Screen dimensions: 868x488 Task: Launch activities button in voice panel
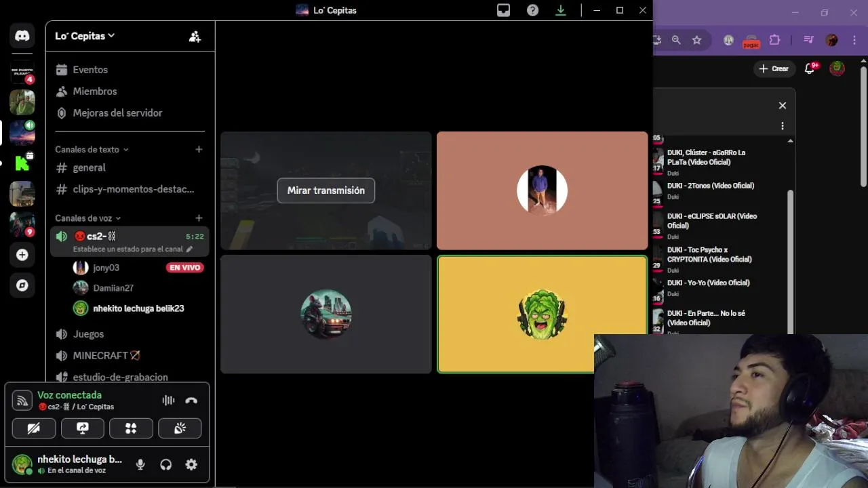pos(131,428)
